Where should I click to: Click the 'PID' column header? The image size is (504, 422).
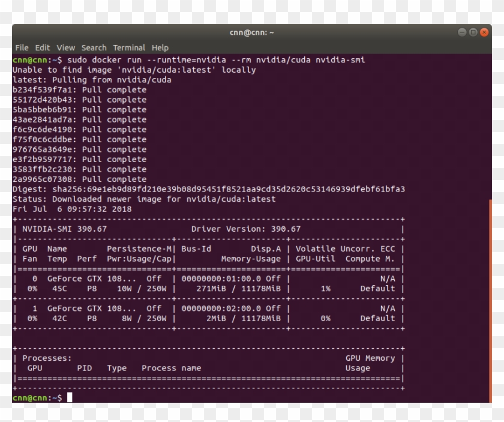click(85, 369)
